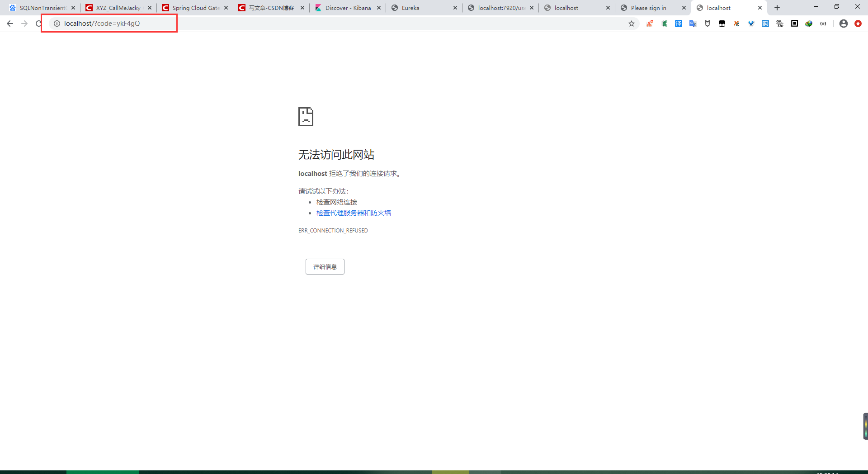Image resolution: width=868 pixels, height=474 pixels.
Task: Open the 译 translate extension
Action: coord(679,24)
